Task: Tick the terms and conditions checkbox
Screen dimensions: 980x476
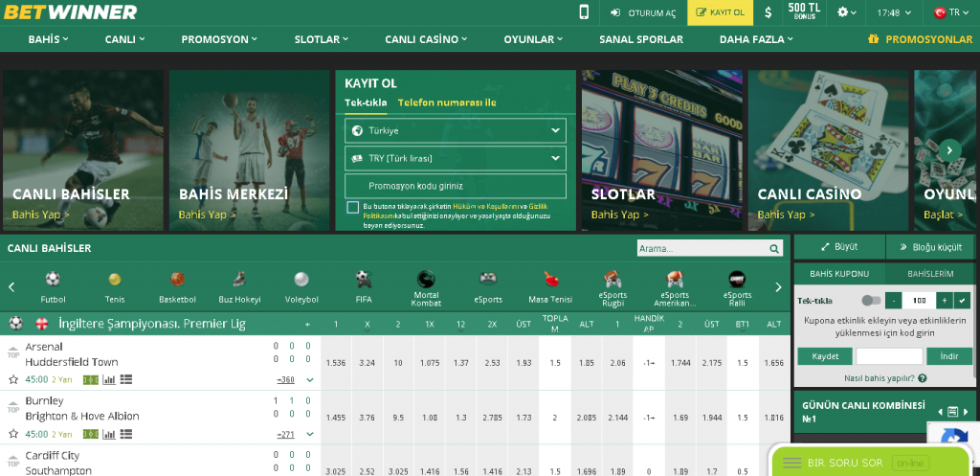Action: click(x=352, y=208)
